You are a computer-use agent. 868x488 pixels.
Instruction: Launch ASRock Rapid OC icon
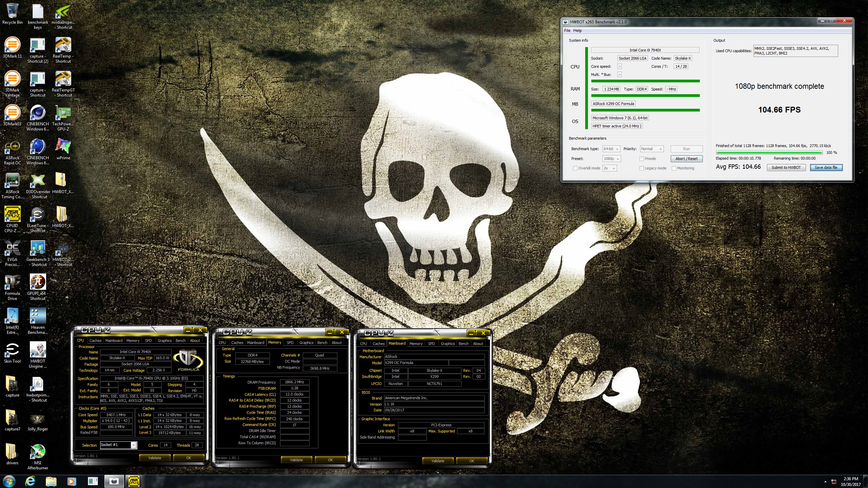13,151
